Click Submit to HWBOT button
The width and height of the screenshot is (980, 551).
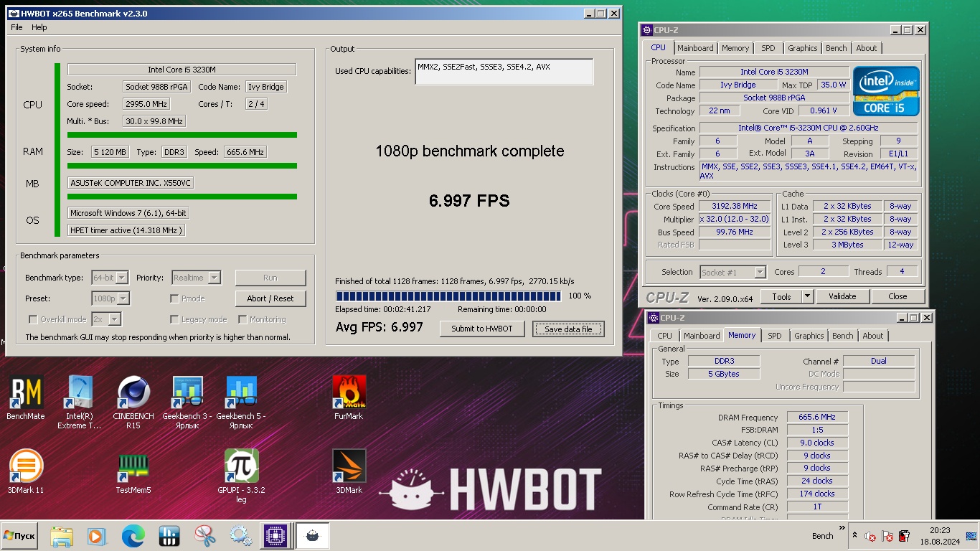[482, 329]
